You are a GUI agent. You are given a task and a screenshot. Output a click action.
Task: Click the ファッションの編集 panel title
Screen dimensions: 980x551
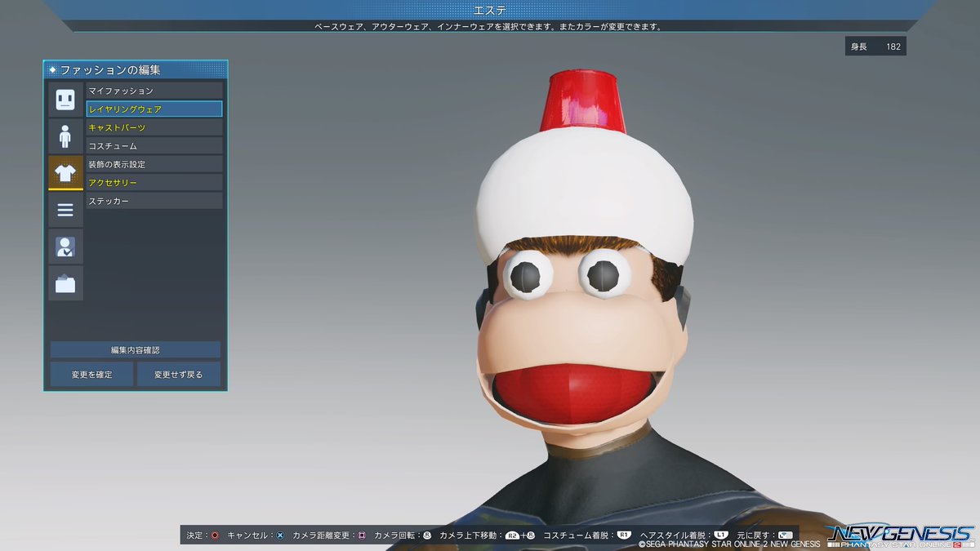[x=110, y=70]
